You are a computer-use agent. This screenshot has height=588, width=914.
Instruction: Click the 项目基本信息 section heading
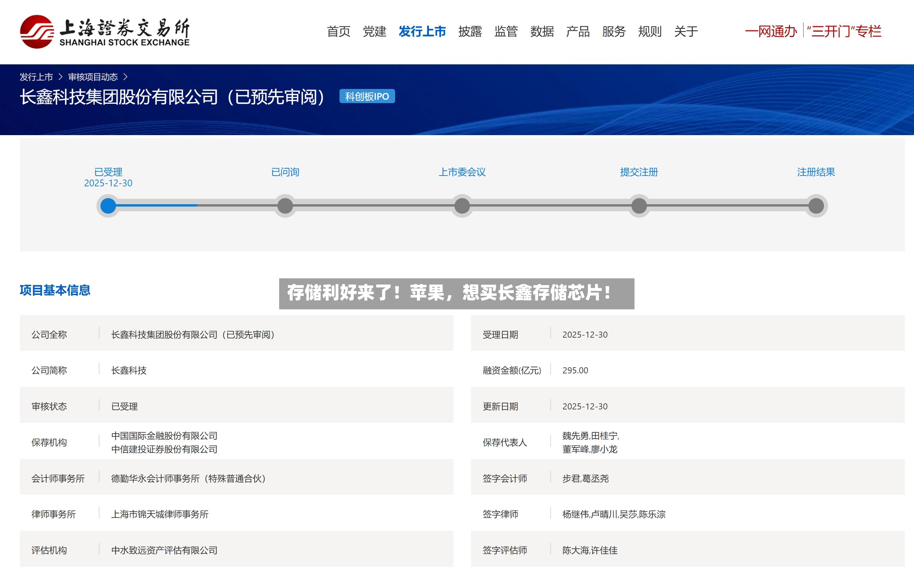click(x=55, y=290)
